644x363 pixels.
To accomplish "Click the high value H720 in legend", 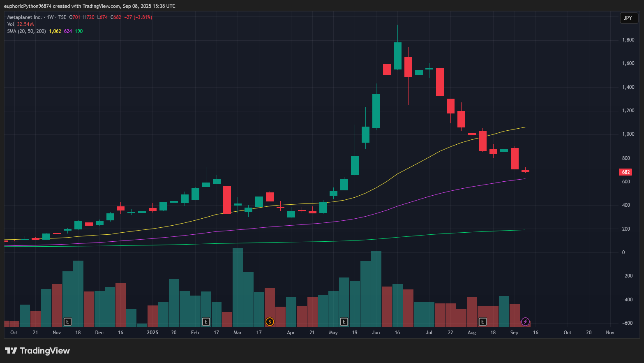I will [89, 17].
